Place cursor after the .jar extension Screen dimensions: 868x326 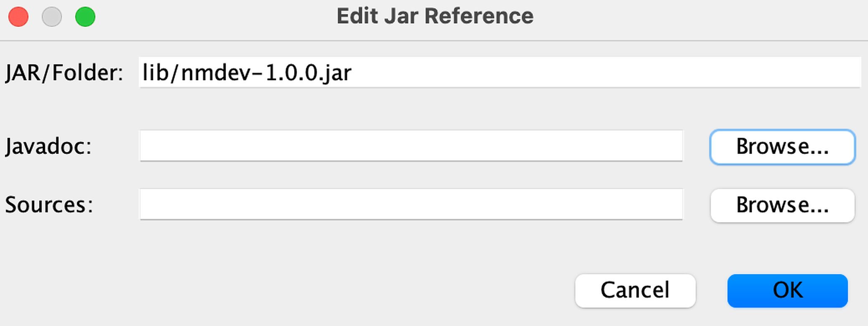click(352, 73)
